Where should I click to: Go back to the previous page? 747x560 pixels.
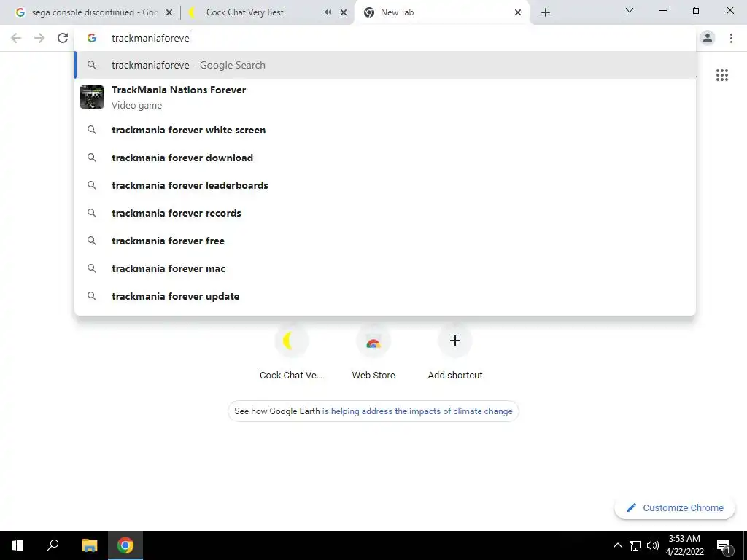click(x=16, y=38)
